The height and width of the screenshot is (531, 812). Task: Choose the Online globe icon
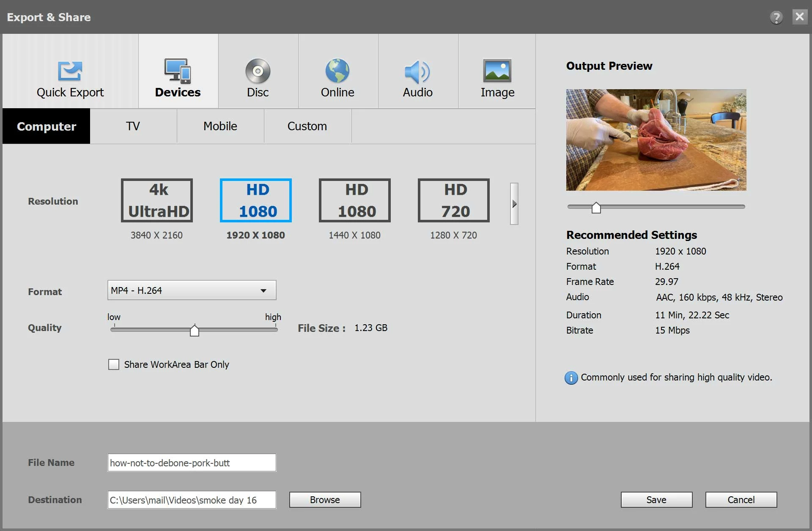(337, 71)
